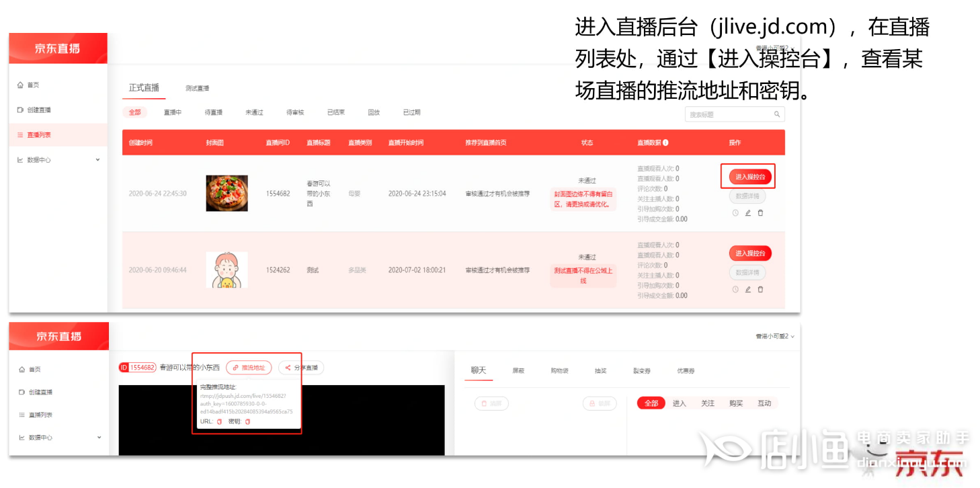The height and width of the screenshot is (488, 980).
Task: Copy stream key via icon after 密钥:
Action: 247,421
